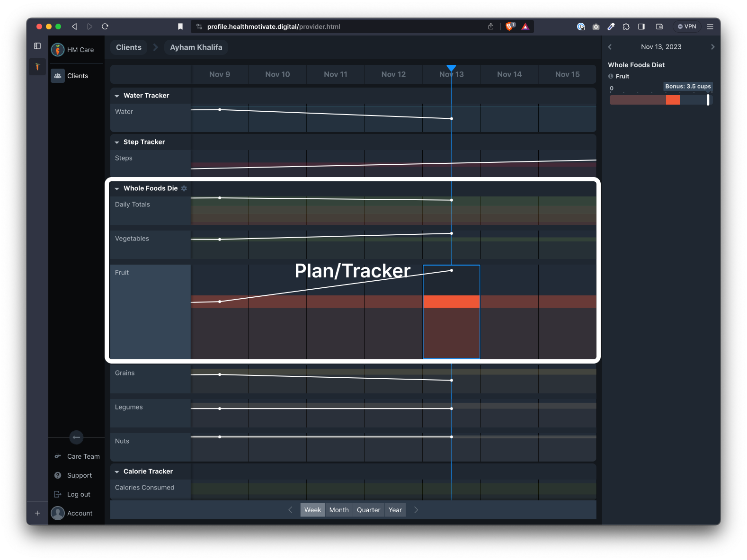
Task: Collapse the Step Tracker section
Action: [x=117, y=142]
